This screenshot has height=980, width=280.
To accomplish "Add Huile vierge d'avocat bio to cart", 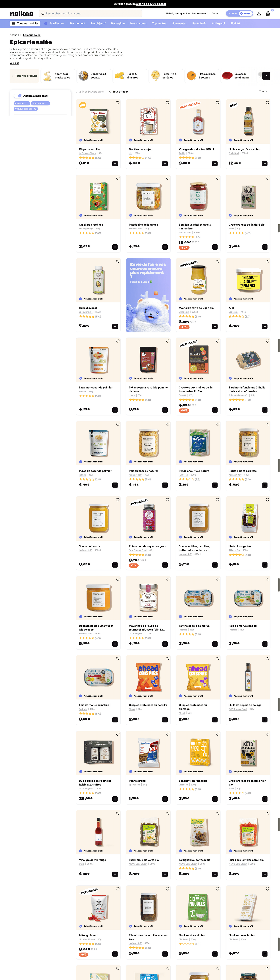I will [265, 164].
